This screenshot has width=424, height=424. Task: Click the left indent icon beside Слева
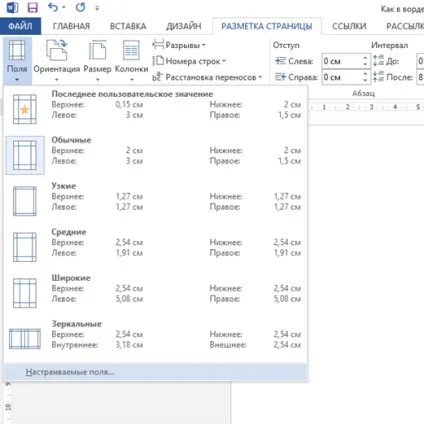(x=280, y=61)
